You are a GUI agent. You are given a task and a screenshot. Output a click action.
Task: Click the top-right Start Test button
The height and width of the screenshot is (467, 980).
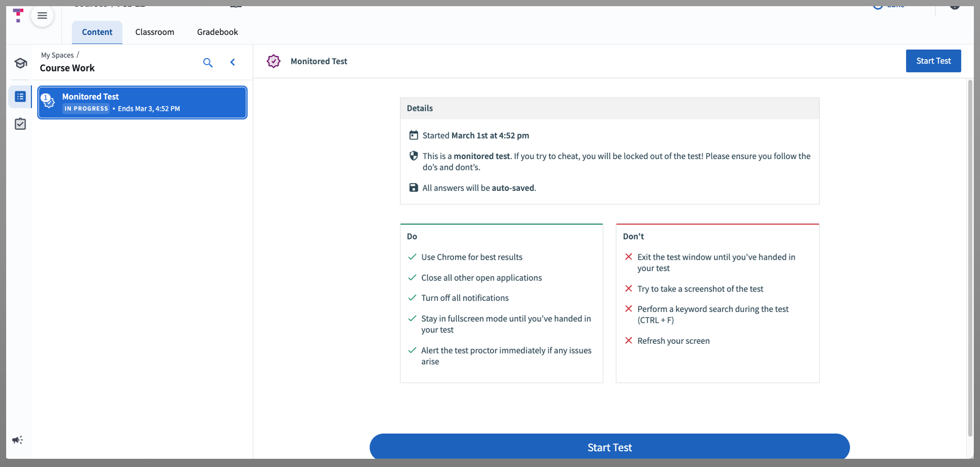[x=933, y=61]
